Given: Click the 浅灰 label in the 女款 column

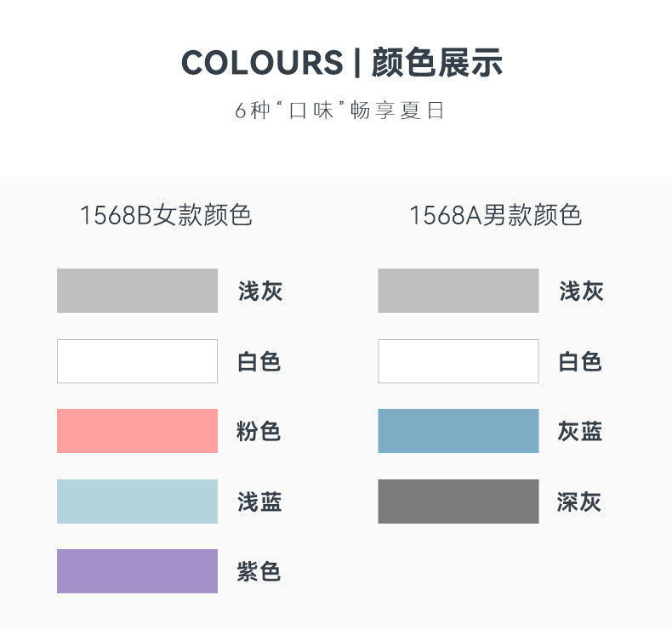Looking at the screenshot, I should tap(260, 292).
